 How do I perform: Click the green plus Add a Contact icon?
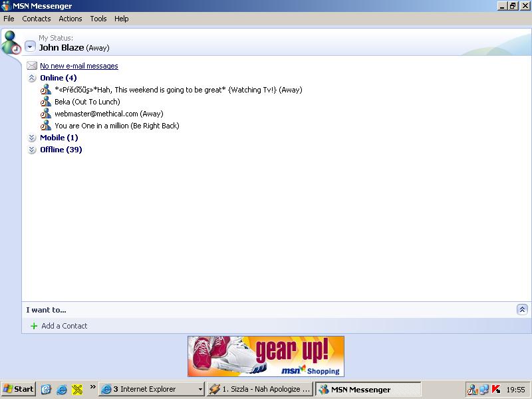pos(34,326)
